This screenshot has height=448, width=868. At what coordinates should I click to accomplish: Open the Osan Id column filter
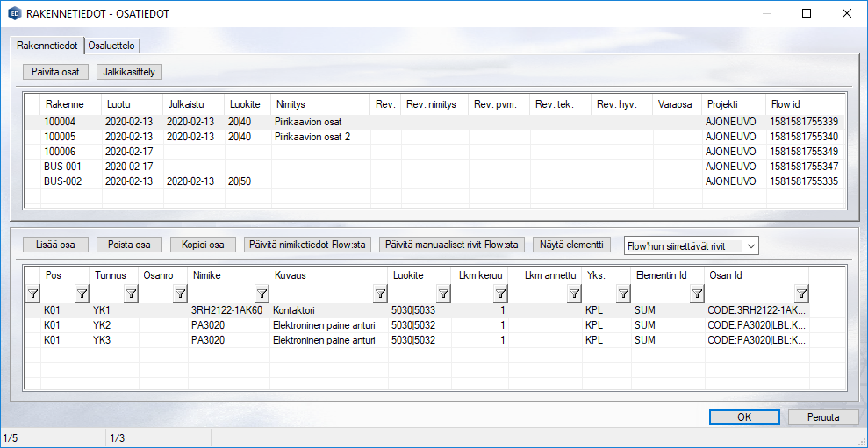click(x=801, y=294)
